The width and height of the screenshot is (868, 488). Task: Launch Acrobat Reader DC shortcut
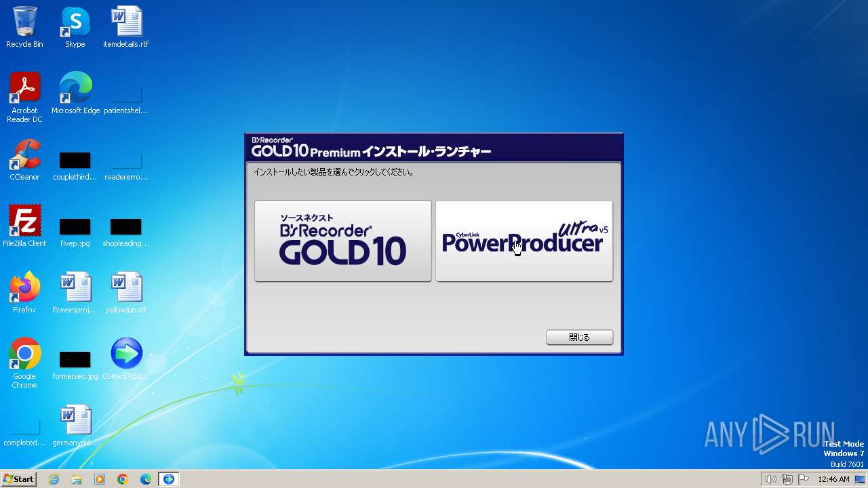tap(24, 98)
